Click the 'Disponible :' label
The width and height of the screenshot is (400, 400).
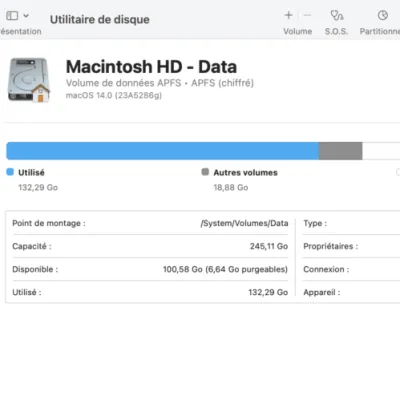[35, 269]
